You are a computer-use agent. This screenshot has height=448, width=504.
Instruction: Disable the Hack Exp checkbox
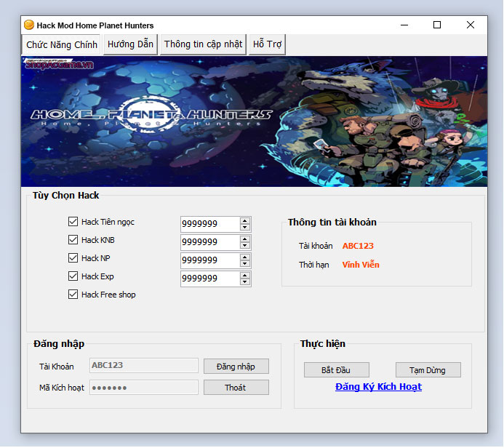73,276
